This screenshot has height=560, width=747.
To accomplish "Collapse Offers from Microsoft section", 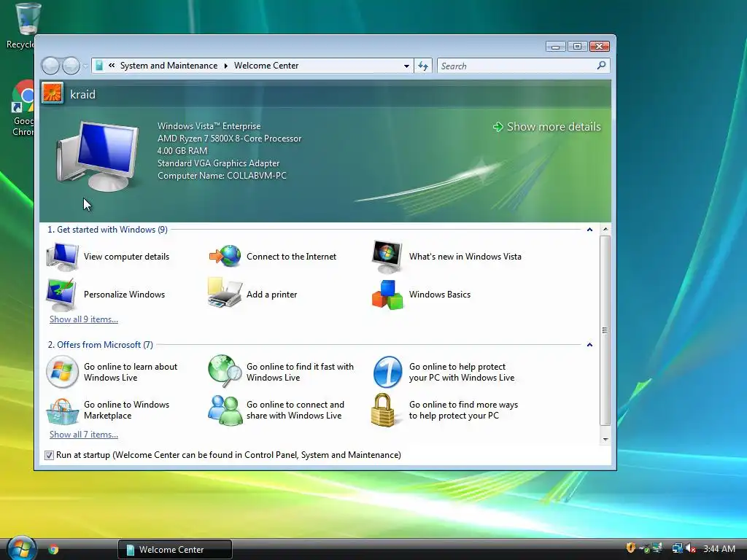I will 589,345.
